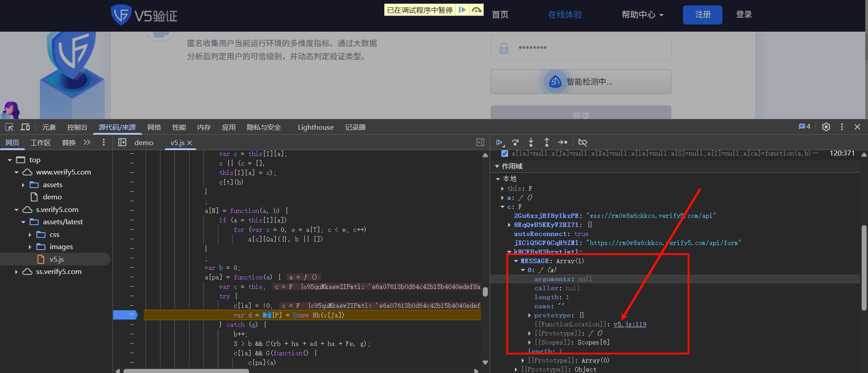Image resolution: width=868 pixels, height=373 pixels.
Task: Open the 帮助中心 dropdown menu
Action: (x=642, y=14)
